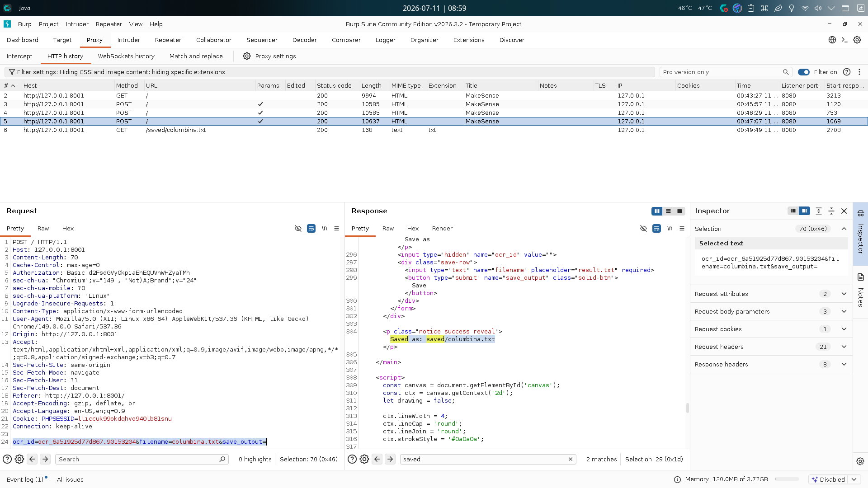Open Inspector settings gear at bottom right
Viewport: 868px width, 488px height.
(x=860, y=461)
